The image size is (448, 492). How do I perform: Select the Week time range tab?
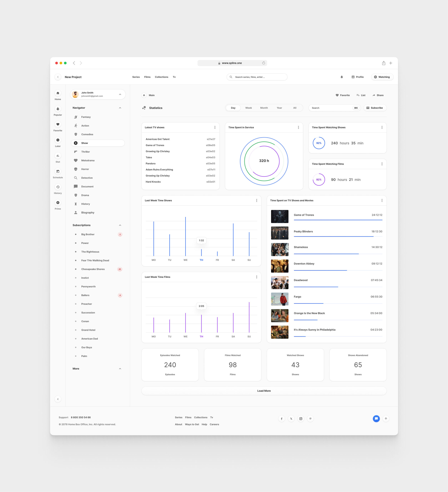tap(248, 108)
